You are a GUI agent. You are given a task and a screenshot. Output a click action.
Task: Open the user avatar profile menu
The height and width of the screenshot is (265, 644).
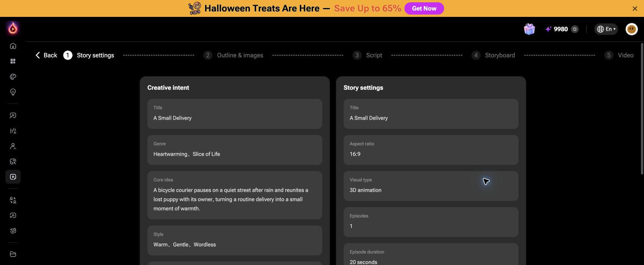coord(631,29)
